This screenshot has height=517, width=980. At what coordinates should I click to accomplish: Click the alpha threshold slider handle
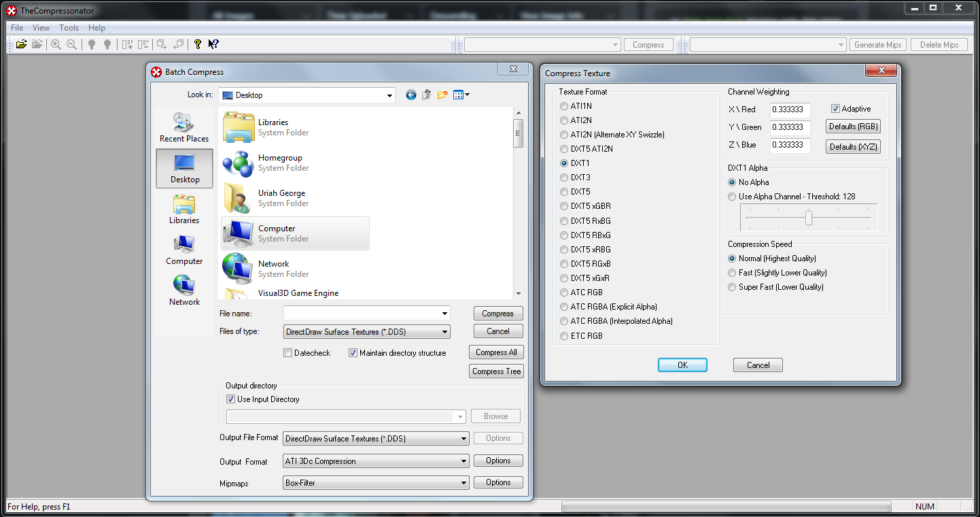(x=809, y=218)
